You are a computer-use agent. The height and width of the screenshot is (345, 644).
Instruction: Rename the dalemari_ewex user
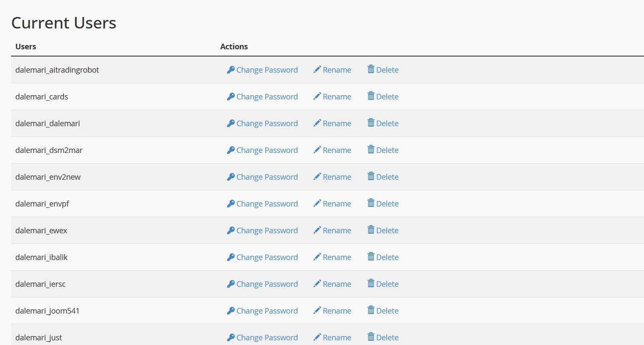tap(337, 231)
